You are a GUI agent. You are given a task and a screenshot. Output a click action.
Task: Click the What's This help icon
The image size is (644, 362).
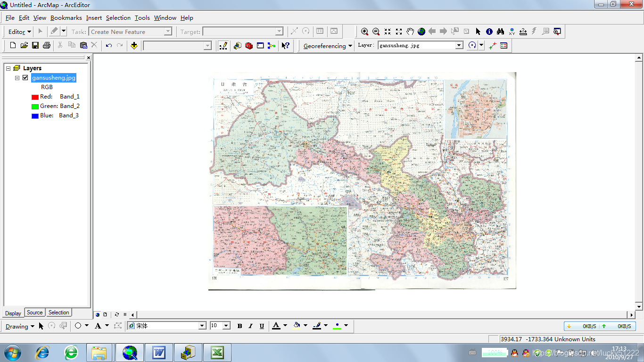tap(286, 46)
